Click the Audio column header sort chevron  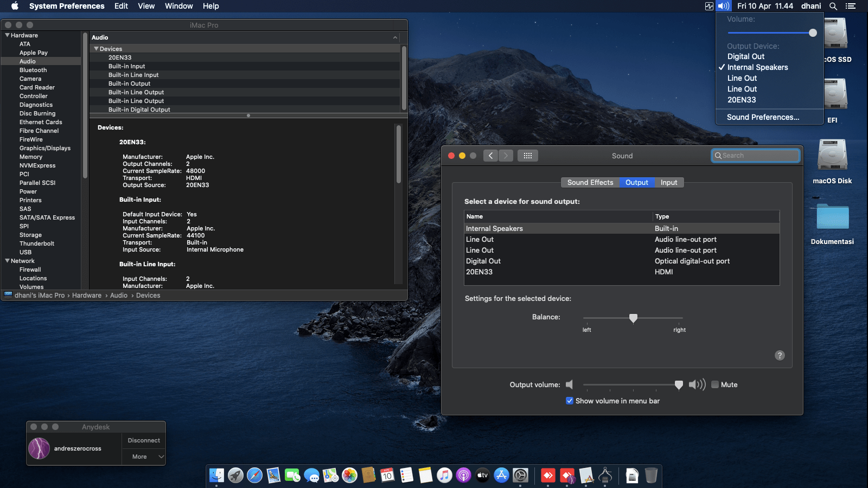395,37
